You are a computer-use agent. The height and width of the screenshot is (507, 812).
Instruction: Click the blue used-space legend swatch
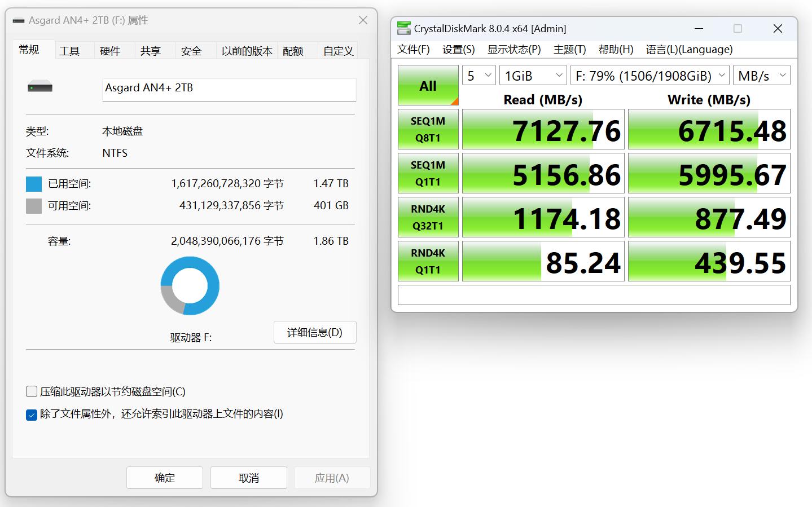tap(32, 183)
